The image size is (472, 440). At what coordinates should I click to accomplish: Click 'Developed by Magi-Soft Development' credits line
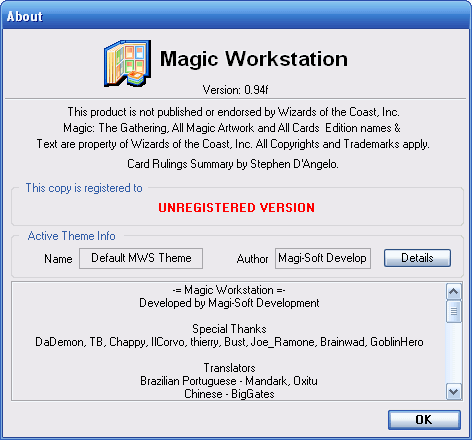[229, 303]
